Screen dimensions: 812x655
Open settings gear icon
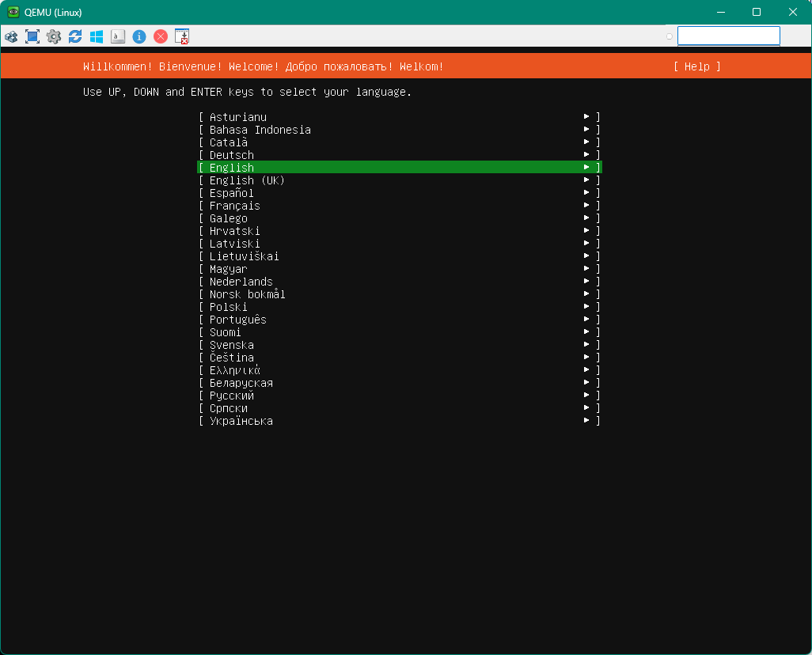pyautogui.click(x=54, y=36)
